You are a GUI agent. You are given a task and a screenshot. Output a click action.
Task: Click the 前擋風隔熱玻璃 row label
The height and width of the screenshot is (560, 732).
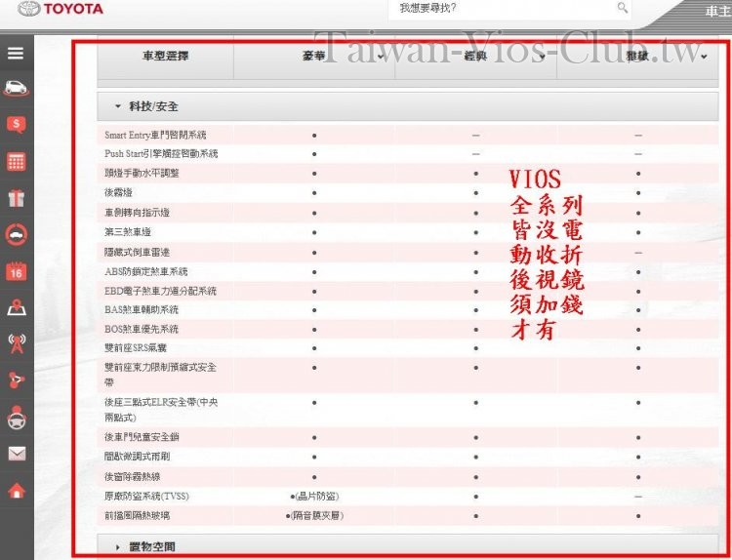click(137, 516)
